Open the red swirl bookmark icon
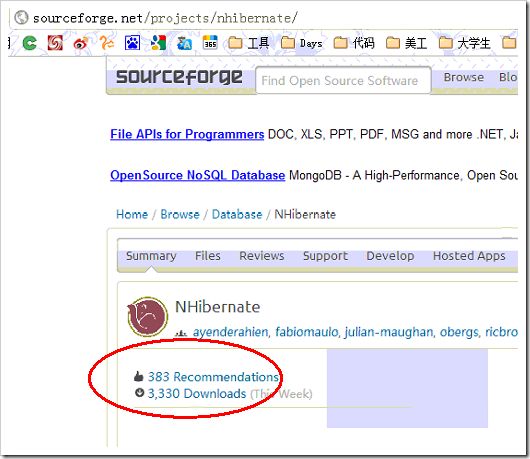This screenshot has height=459, width=530. tap(55, 43)
